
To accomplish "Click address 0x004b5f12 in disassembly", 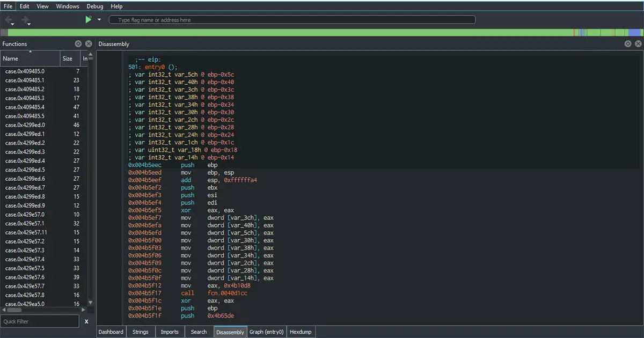I will (x=145, y=285).
